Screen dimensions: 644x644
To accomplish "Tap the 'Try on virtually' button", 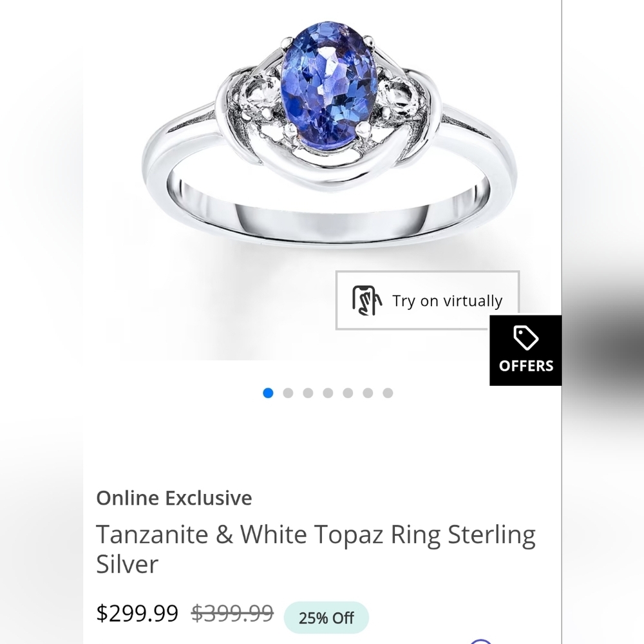I will click(x=426, y=300).
